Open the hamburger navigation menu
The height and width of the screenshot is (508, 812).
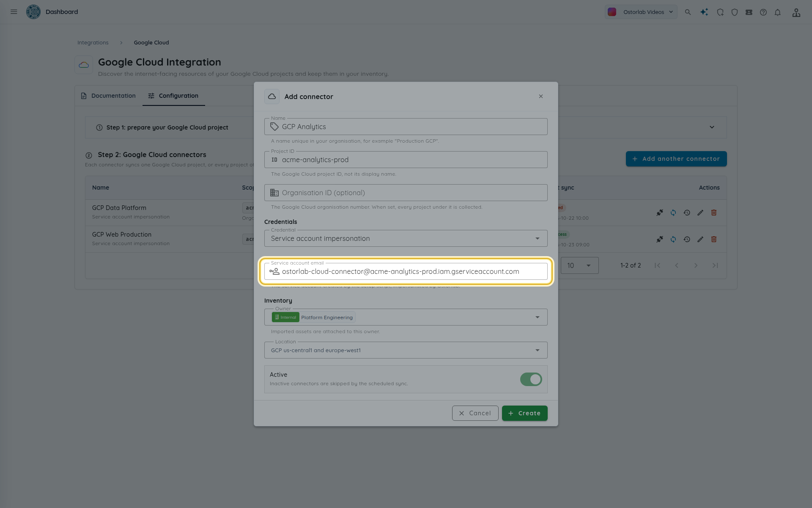coord(14,12)
